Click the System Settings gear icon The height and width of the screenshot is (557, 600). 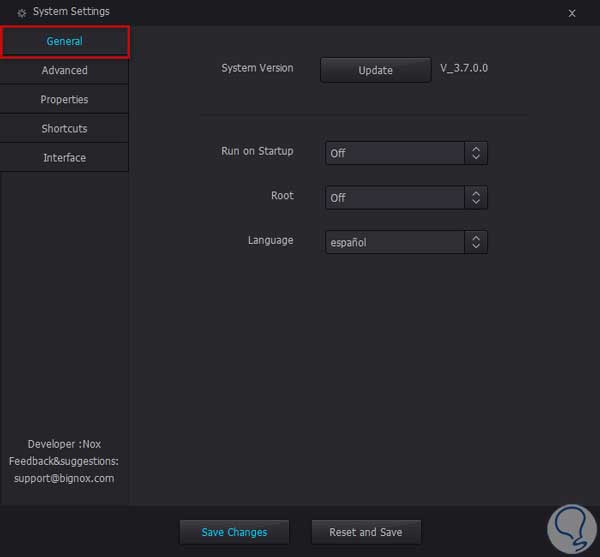pos(21,13)
